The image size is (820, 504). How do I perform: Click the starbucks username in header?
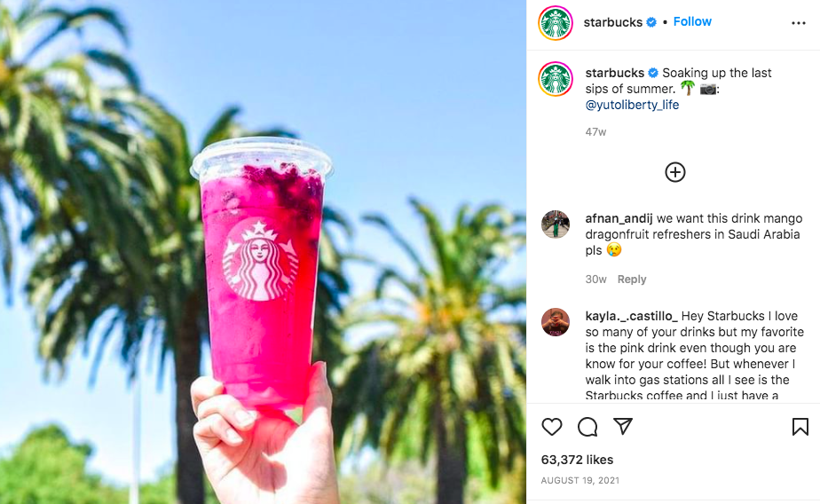click(613, 22)
